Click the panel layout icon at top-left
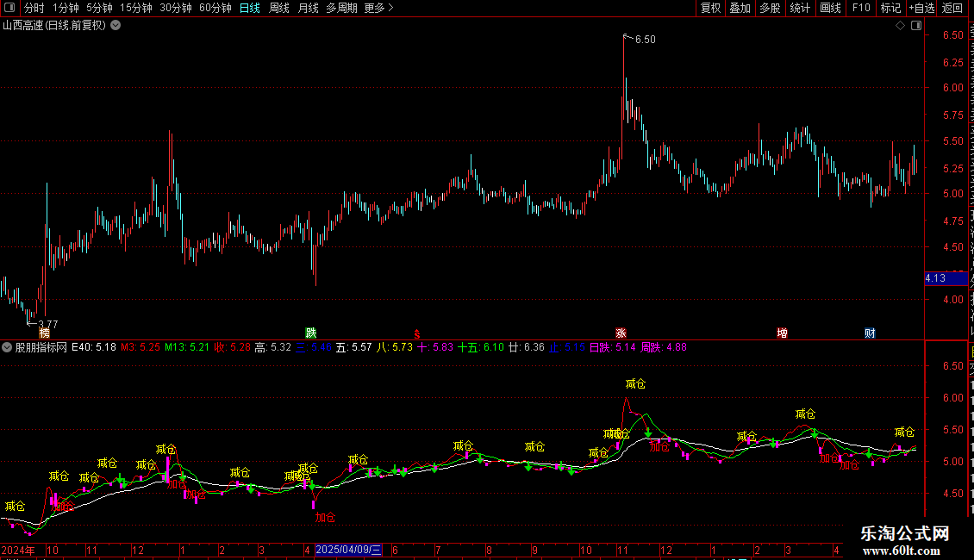The image size is (974, 560). [x=9, y=8]
